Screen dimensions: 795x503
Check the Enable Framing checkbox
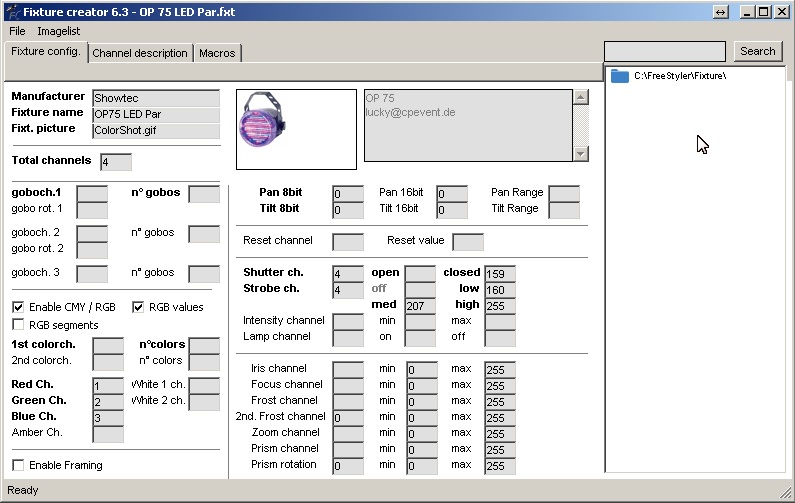click(x=18, y=465)
